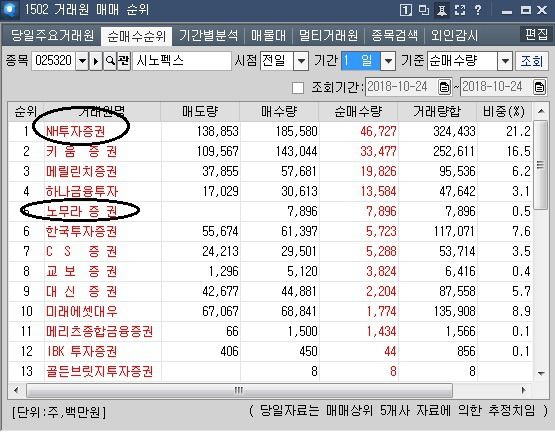
Task: Click the next stock arrow button
Action: click(x=96, y=61)
